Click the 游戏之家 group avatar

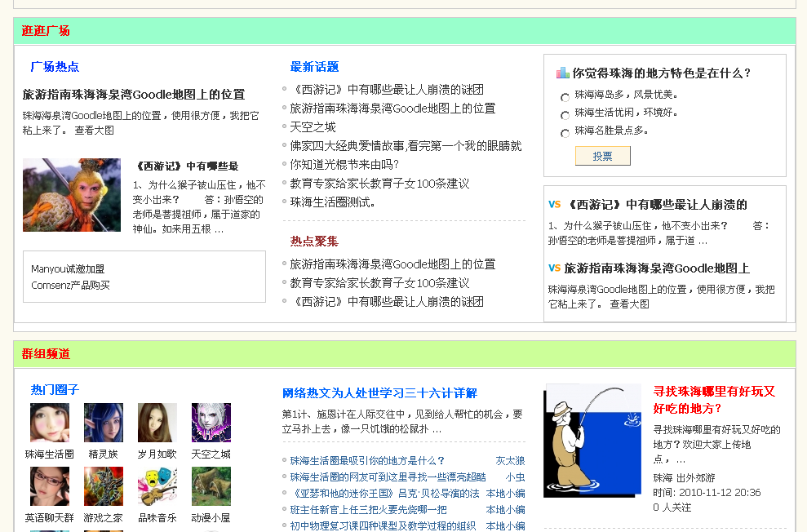click(103, 485)
